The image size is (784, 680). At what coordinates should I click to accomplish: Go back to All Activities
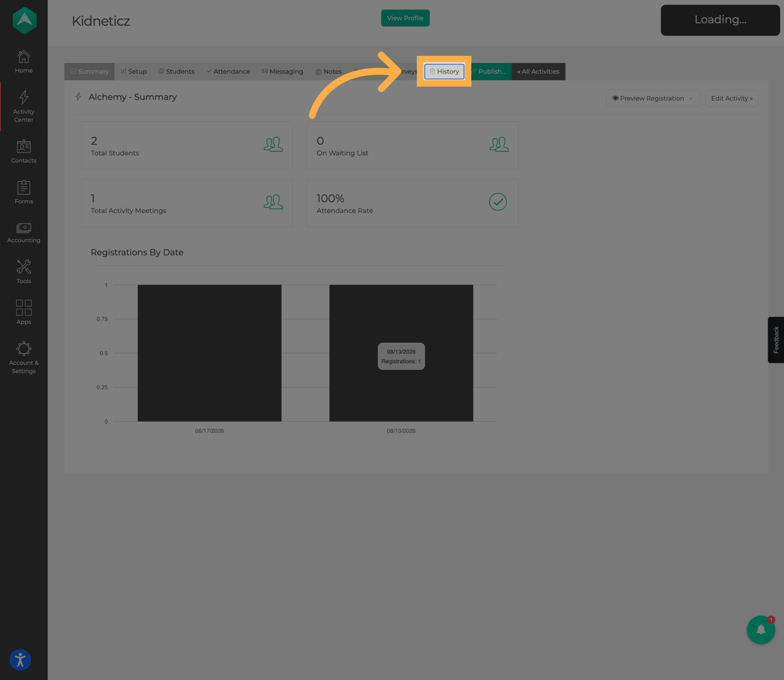[x=538, y=71]
